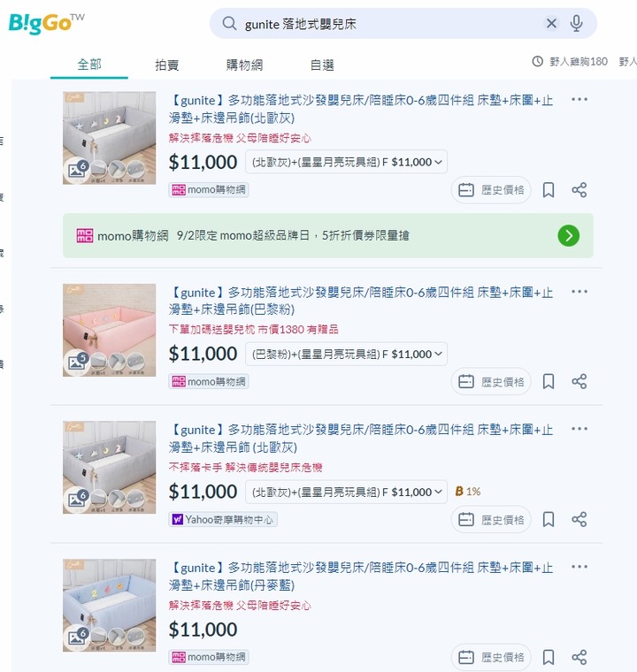This screenshot has height=672, width=637.
Task: Open image gallery icon on first 北歐灰 thumbnail
Action: [77, 169]
